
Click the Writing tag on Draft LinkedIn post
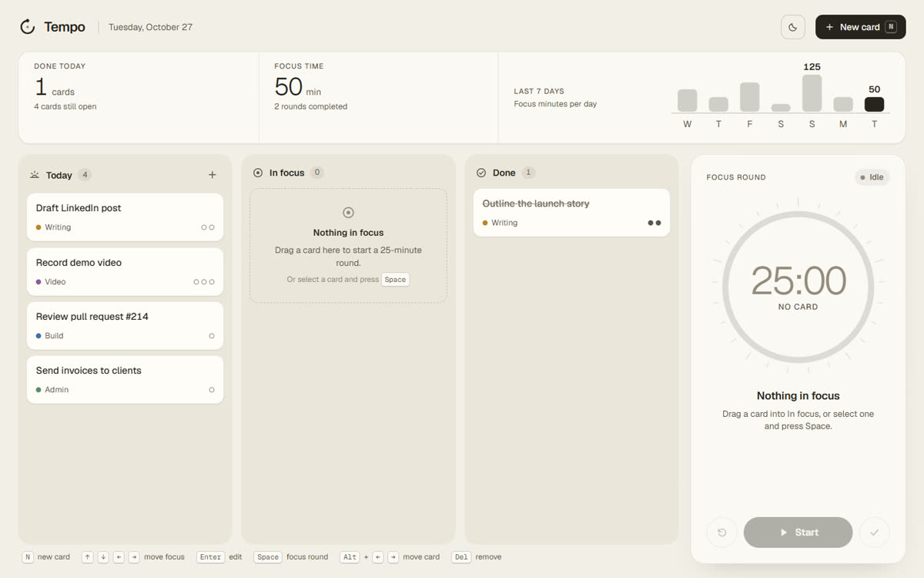click(53, 227)
